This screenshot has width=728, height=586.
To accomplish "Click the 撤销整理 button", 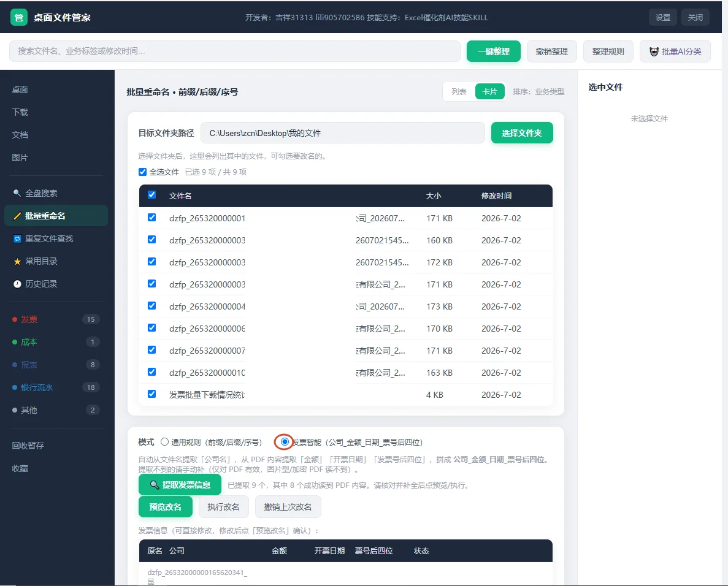I will point(551,51).
